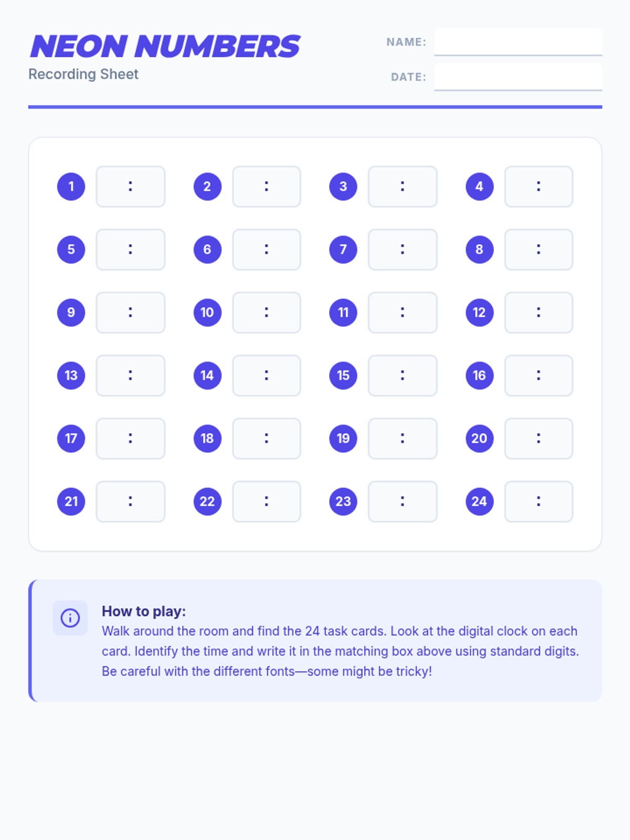
Task: Focus the answer box for card 22
Action: tap(267, 501)
